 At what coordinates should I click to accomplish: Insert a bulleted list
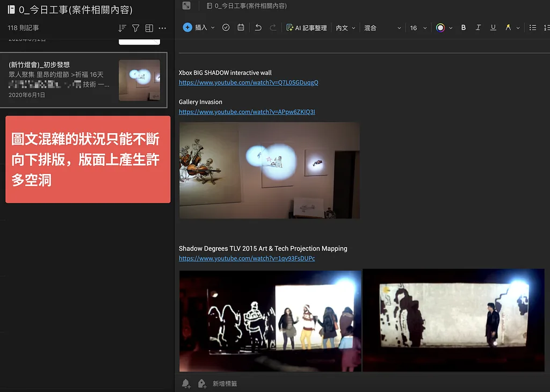pos(532,27)
